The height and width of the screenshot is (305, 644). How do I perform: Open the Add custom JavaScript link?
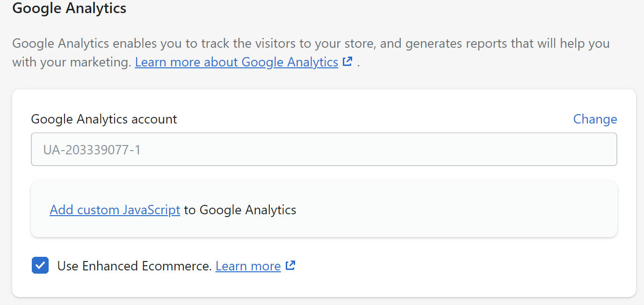[115, 210]
